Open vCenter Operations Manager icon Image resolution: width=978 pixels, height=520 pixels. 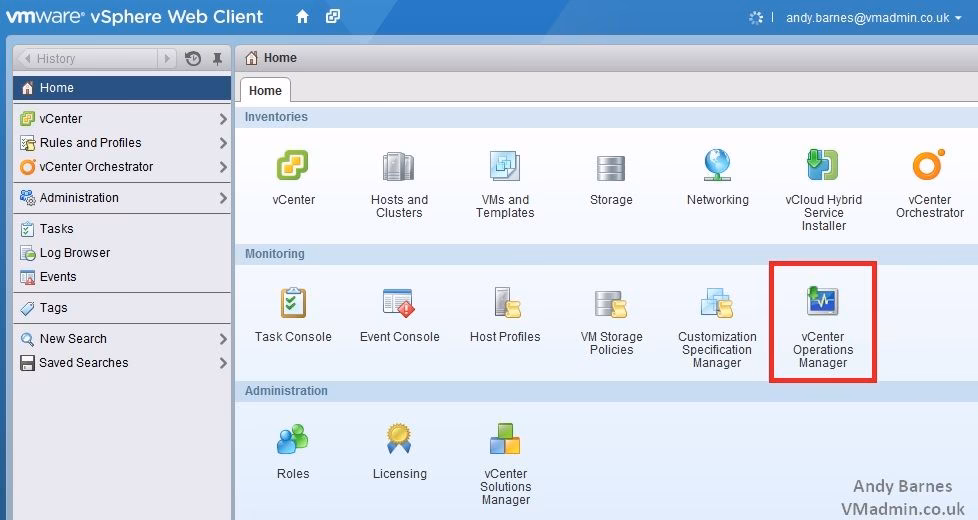[823, 301]
